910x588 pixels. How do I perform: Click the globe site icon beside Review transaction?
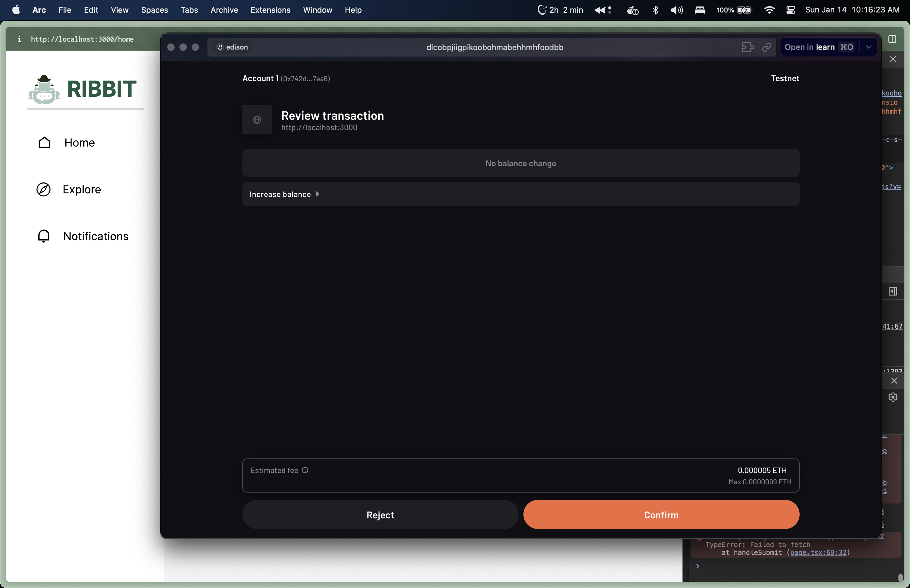(257, 120)
